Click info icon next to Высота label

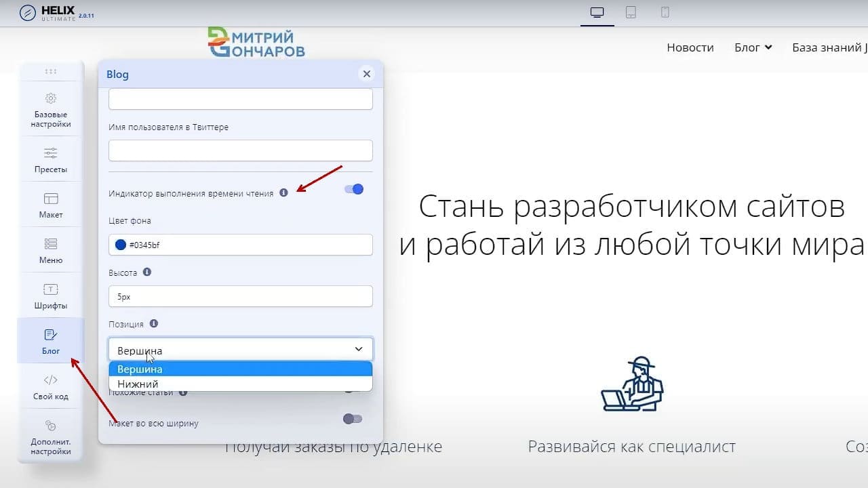[147, 272]
